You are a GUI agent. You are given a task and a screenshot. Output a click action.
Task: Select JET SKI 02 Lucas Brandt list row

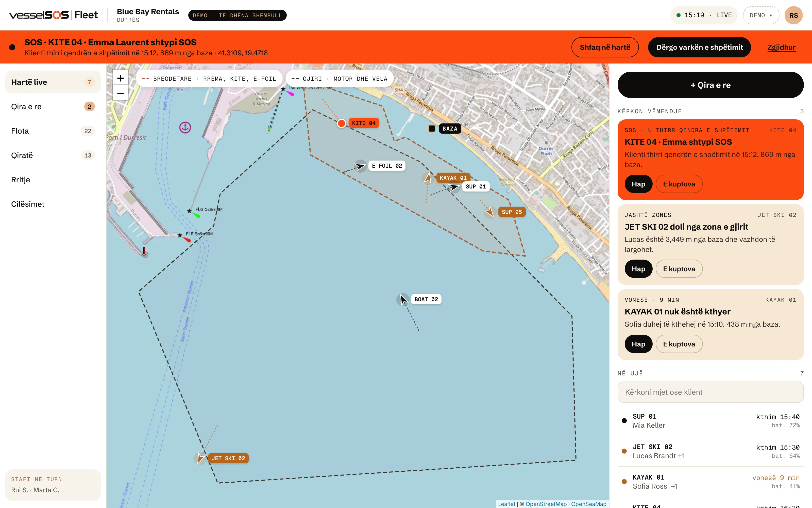tap(710, 451)
